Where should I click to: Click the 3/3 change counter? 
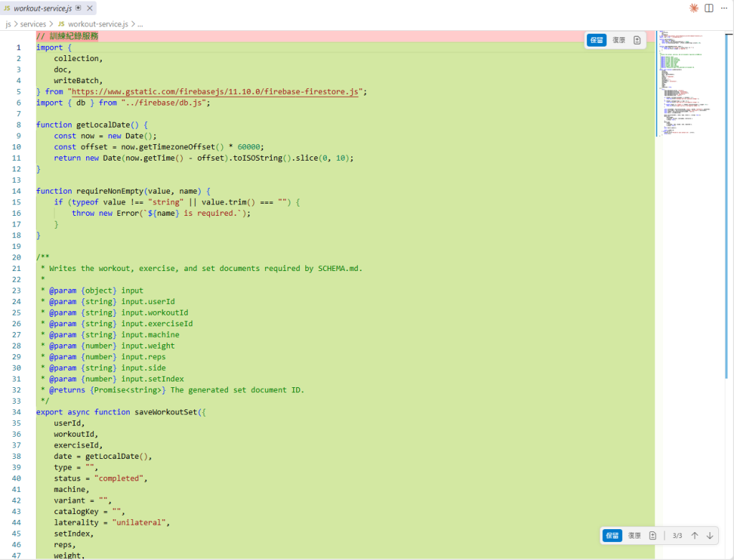tap(677, 536)
